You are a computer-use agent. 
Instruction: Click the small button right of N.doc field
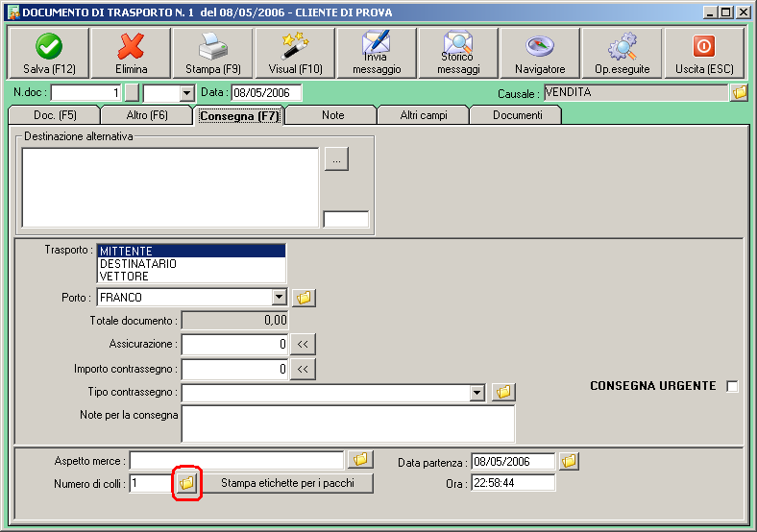tap(132, 93)
